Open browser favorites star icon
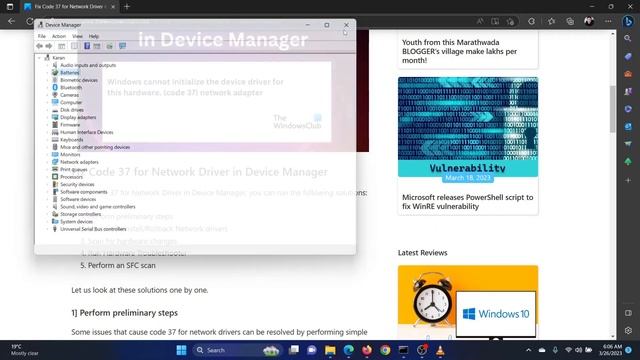 pyautogui.click(x=551, y=21)
